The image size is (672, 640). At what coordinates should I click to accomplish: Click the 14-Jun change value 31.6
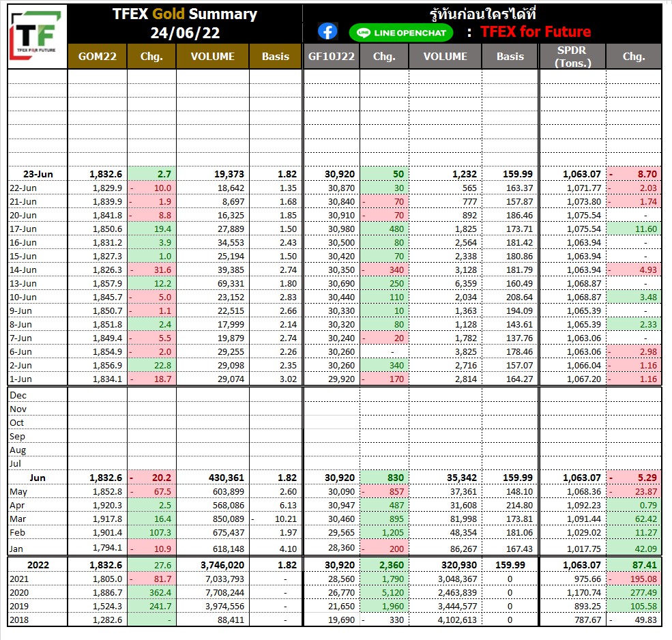(162, 270)
